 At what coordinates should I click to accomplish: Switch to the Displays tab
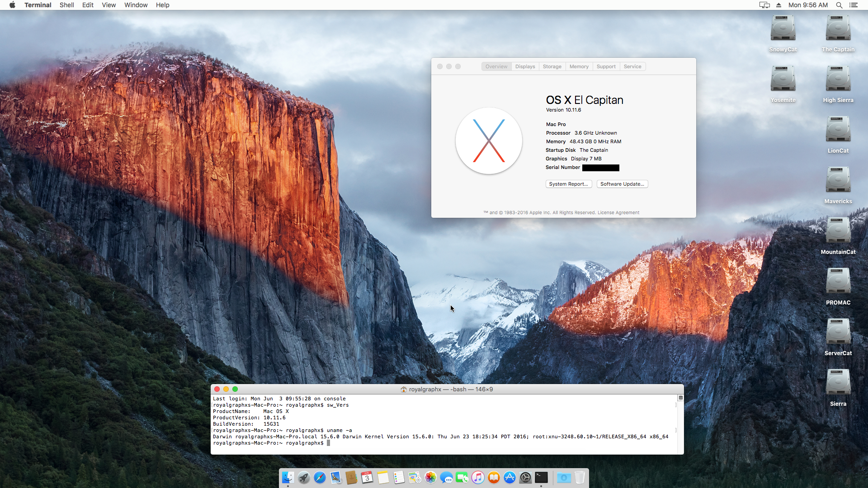[525, 66]
